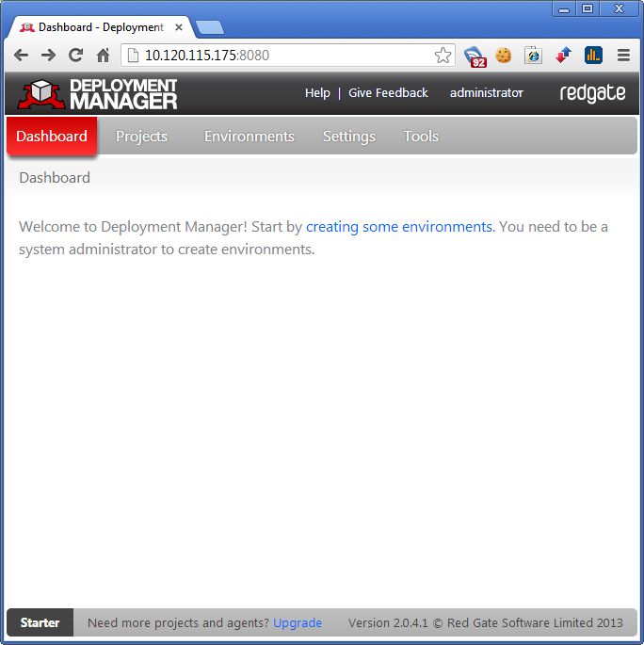Follow creating some environments link
This screenshot has height=645, width=644.
(x=399, y=227)
